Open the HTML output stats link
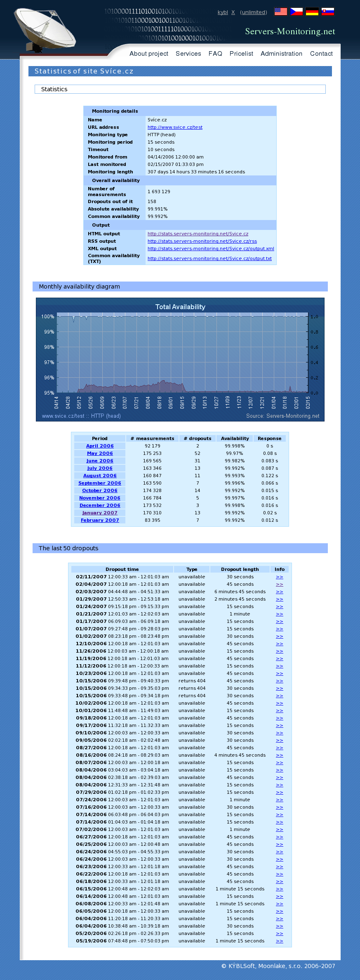Image resolution: width=360 pixels, height=980 pixels. click(x=198, y=234)
